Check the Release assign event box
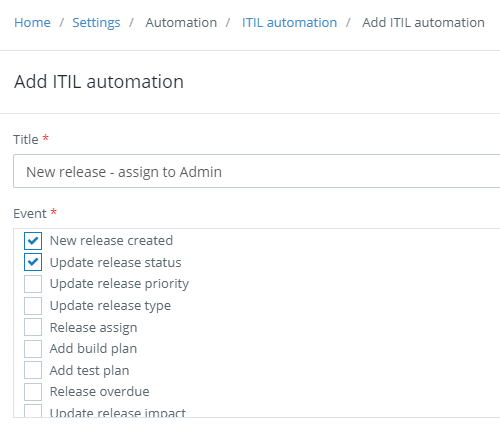500x436 pixels. pos(33,327)
